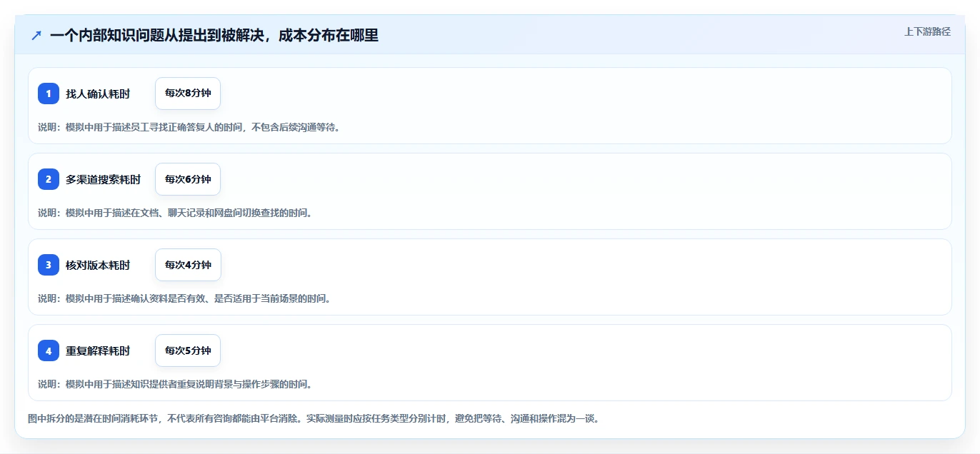Click the description about 确认资料是否有效
The image size is (980, 454).
[184, 298]
